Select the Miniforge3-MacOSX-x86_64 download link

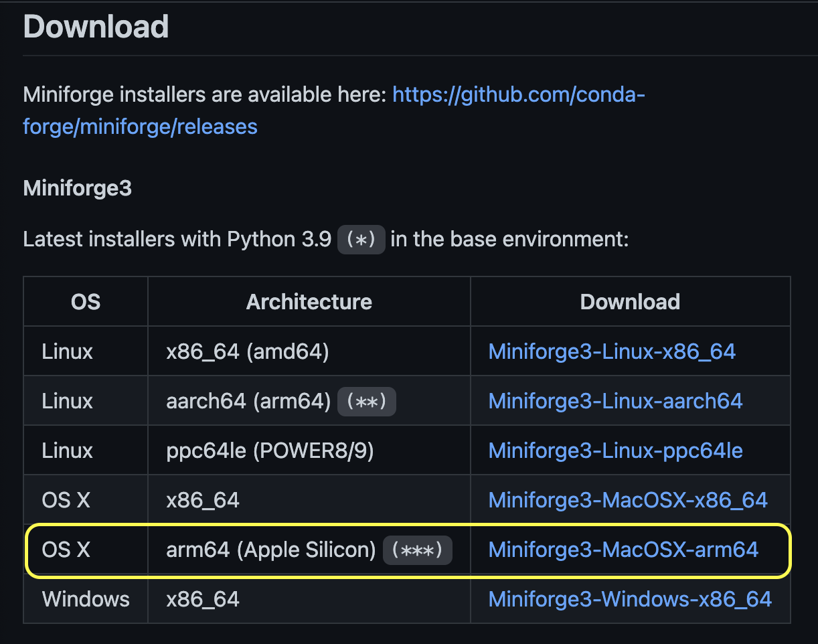click(x=628, y=500)
